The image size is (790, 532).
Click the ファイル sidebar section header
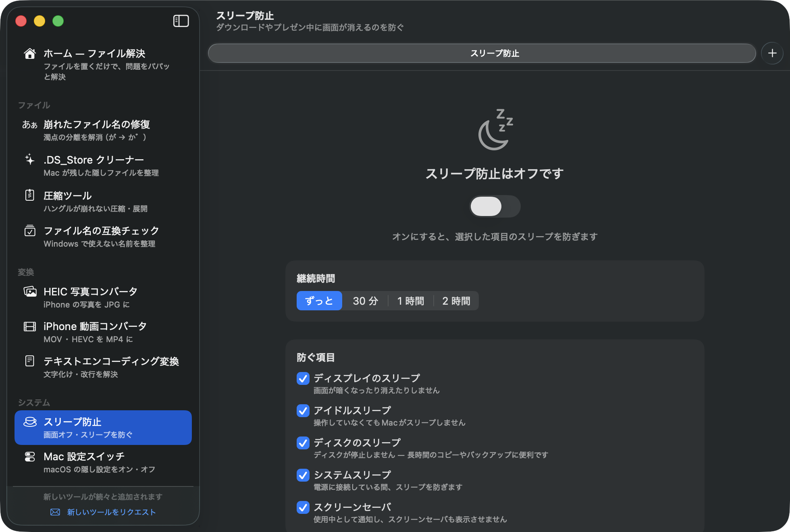34,105
